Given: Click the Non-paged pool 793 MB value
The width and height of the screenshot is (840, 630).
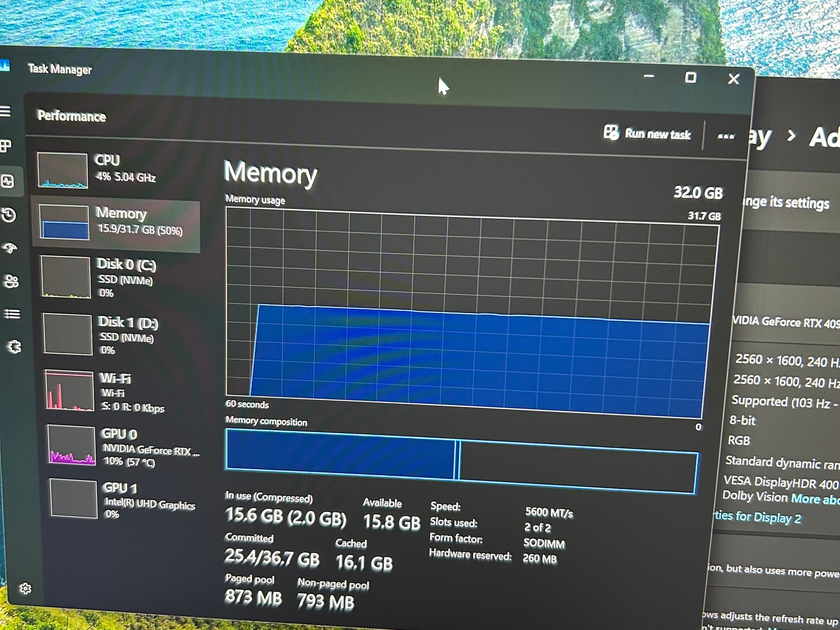Looking at the screenshot, I should (326, 602).
